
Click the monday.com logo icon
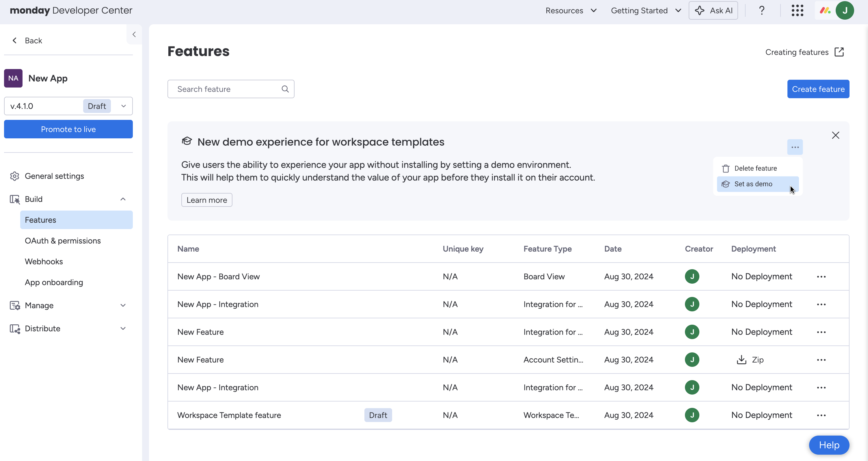coord(825,10)
